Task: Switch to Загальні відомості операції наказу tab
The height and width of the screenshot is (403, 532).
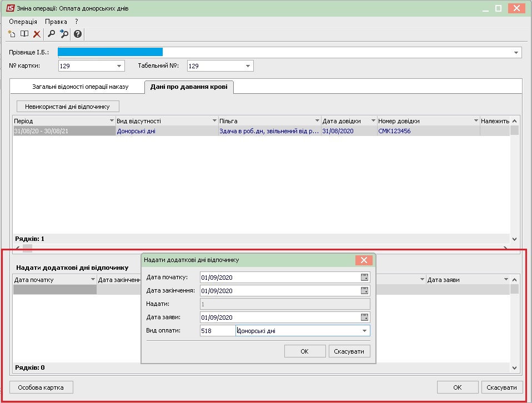Action: pyautogui.click(x=81, y=87)
